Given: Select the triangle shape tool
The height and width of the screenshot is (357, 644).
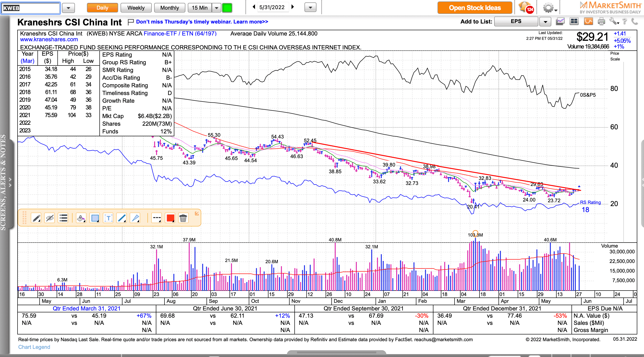Looking at the screenshot, I should point(135,218).
